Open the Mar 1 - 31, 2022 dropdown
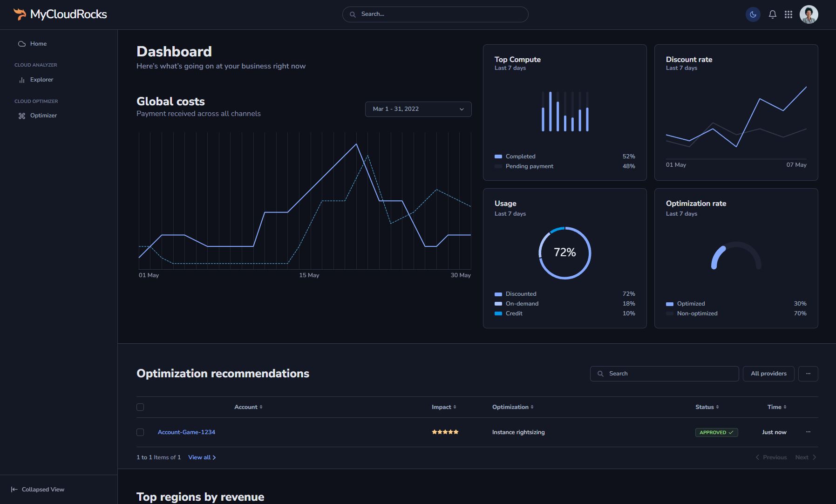The width and height of the screenshot is (836, 504). click(418, 109)
